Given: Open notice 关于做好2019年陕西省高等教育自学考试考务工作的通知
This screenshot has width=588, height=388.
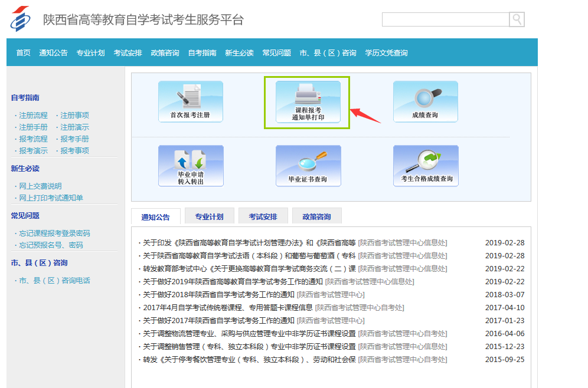Looking at the screenshot, I should [233, 282].
